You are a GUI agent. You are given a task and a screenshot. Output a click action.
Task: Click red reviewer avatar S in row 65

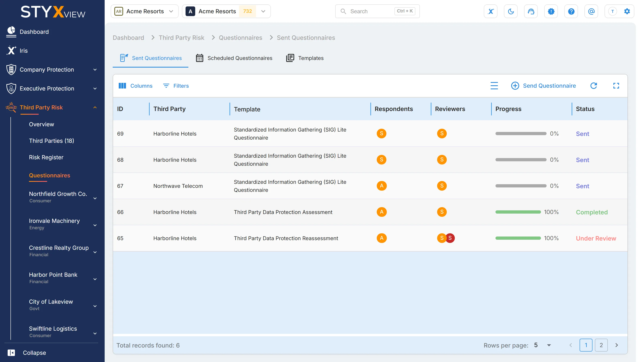[x=450, y=238]
